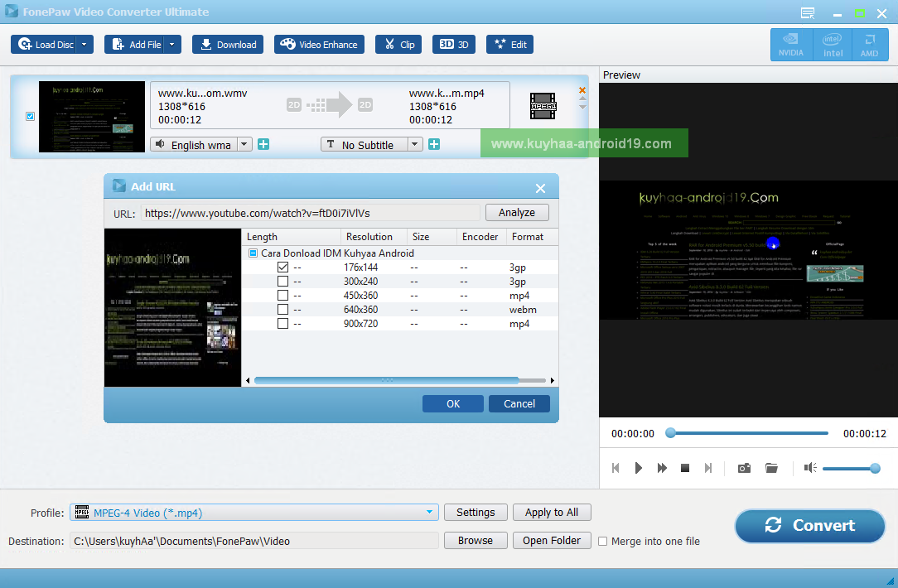Uncheck the 176x144 3gp option

pyautogui.click(x=282, y=267)
